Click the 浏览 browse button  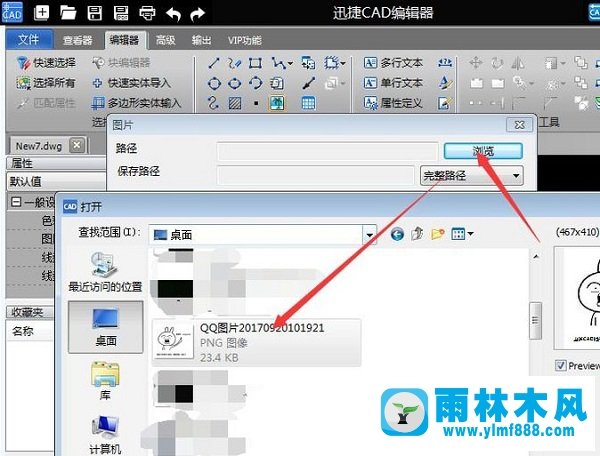(483, 151)
